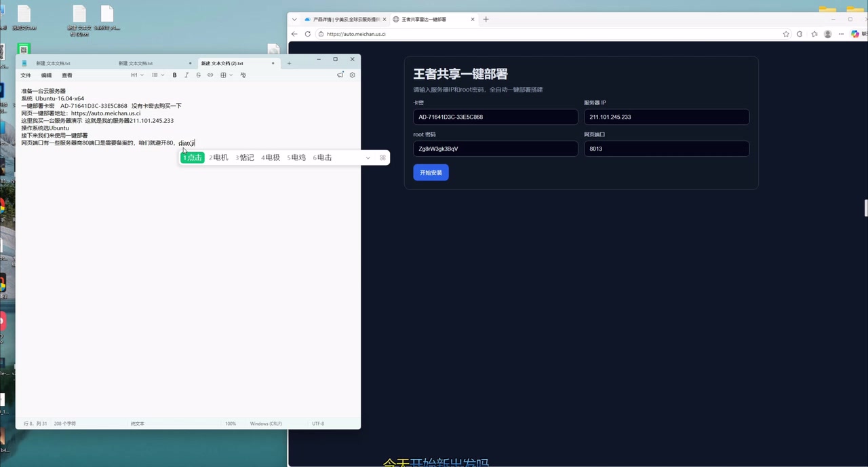Bookmark this page with star icon

pyautogui.click(x=786, y=34)
